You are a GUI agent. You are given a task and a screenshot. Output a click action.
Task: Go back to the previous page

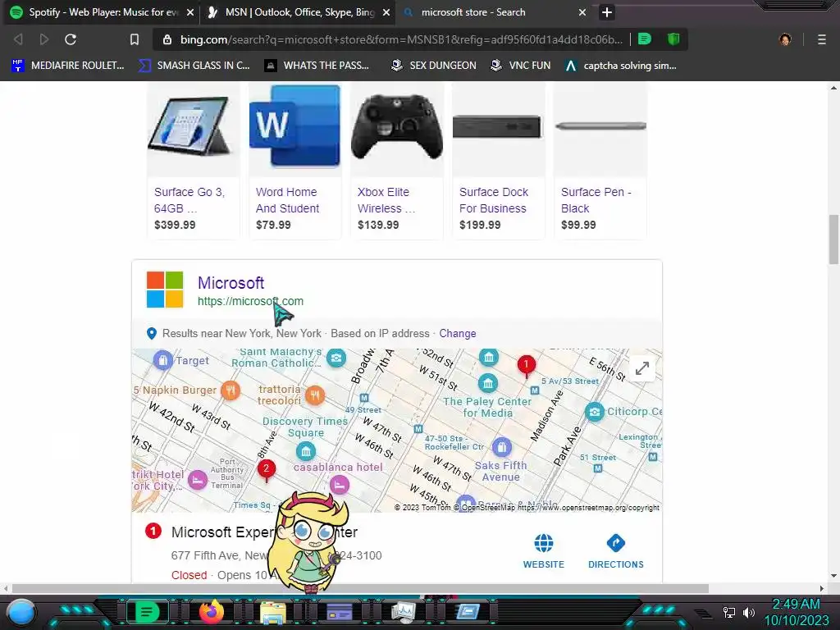point(18,39)
